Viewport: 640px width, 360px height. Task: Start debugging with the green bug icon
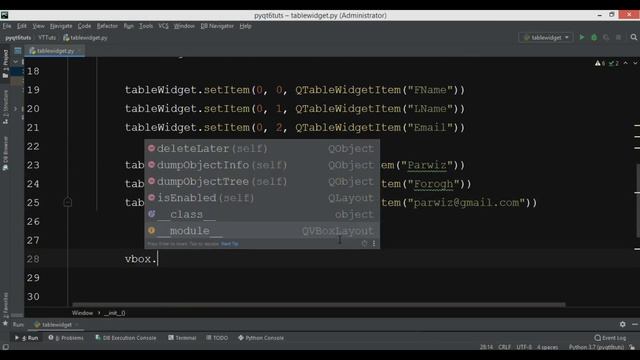pyautogui.click(x=594, y=37)
